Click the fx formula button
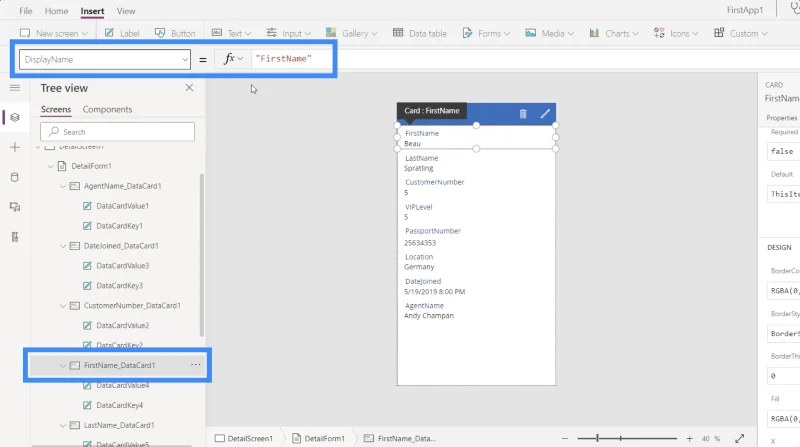 click(233, 59)
